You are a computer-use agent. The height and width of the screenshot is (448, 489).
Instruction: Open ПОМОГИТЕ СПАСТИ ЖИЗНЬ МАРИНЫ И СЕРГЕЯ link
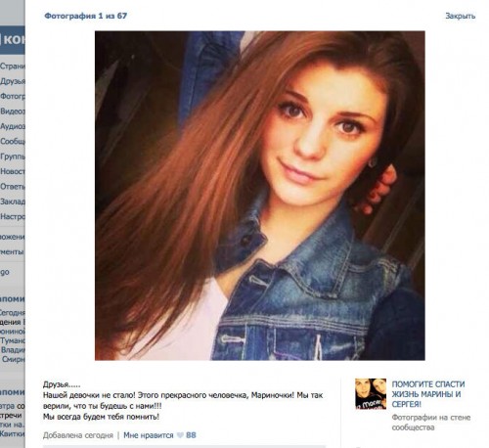428,394
